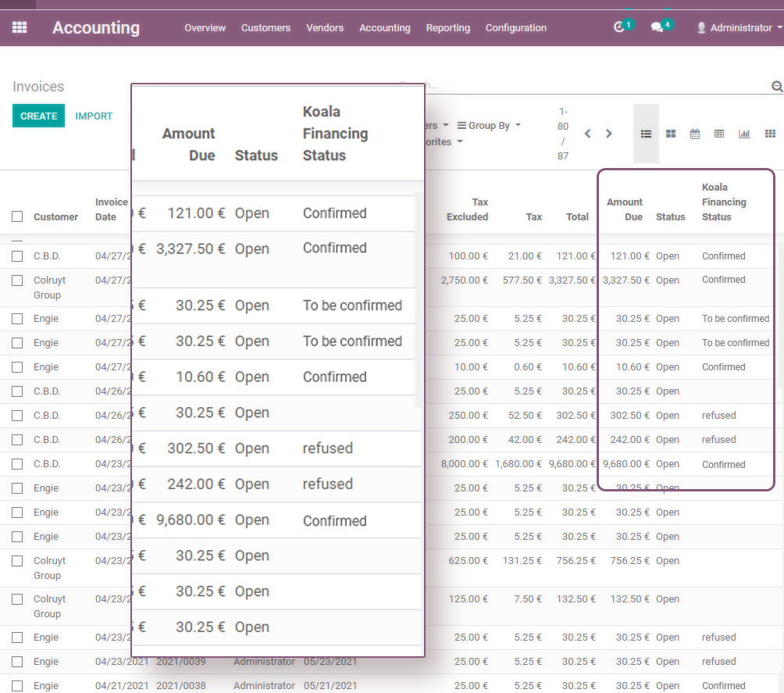Open the Configuration menu
The height and width of the screenshot is (693, 784).
click(516, 28)
